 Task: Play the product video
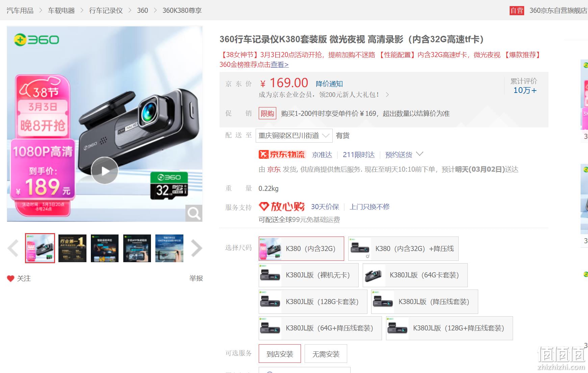coord(105,171)
